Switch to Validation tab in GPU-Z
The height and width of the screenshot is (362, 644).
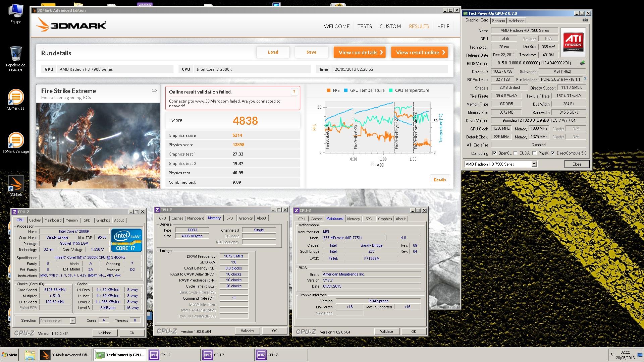516,21
